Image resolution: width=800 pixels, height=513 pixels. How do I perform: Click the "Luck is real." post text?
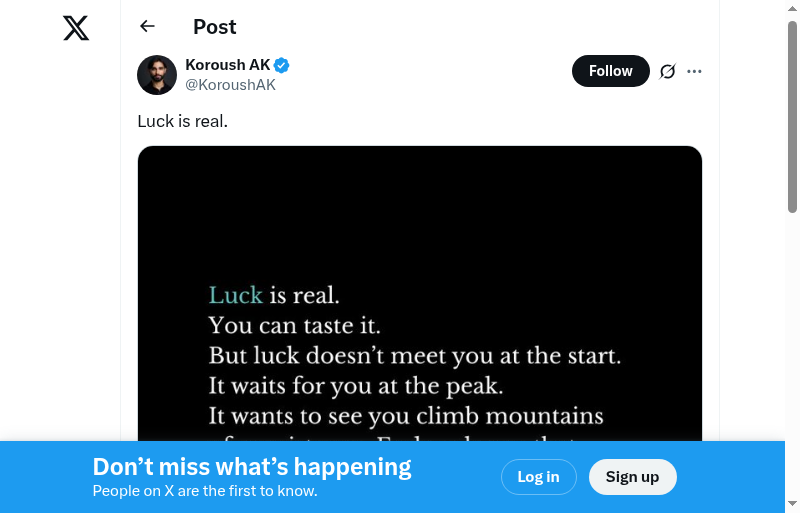183,121
